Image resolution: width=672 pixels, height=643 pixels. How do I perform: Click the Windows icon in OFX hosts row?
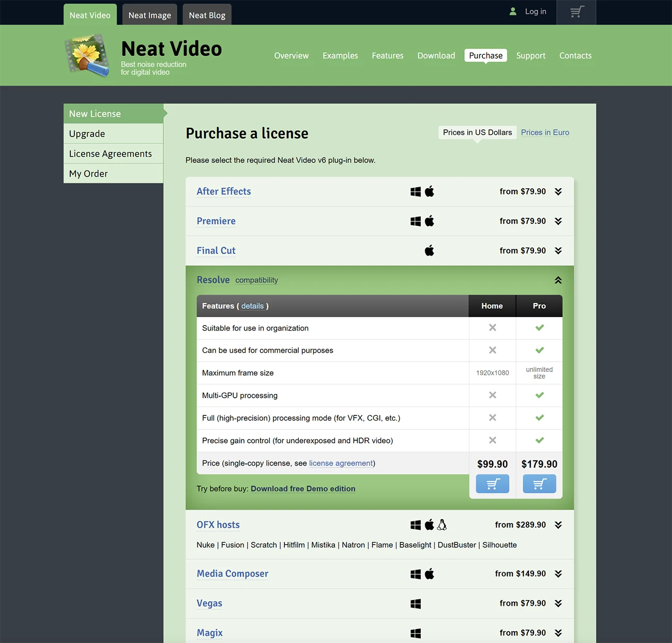click(416, 525)
